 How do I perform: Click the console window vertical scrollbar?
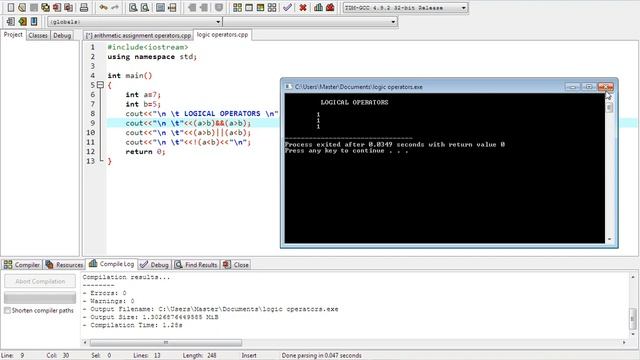pos(609,168)
